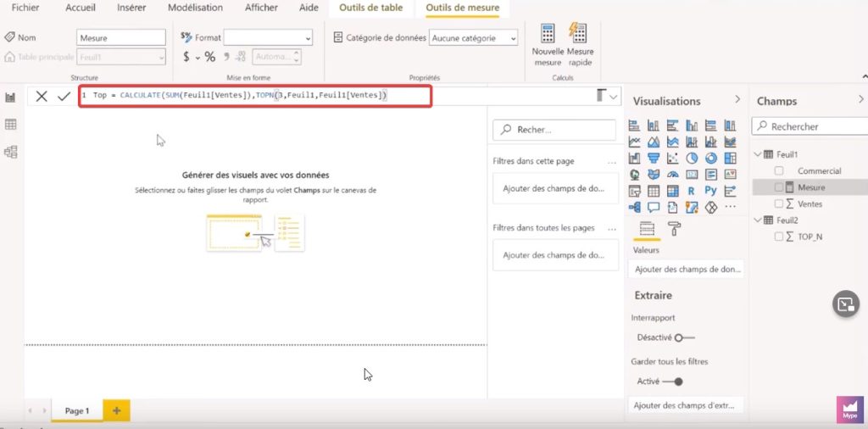The width and height of the screenshot is (868, 429).
Task: Select the matrix visual
Action: coord(672,191)
